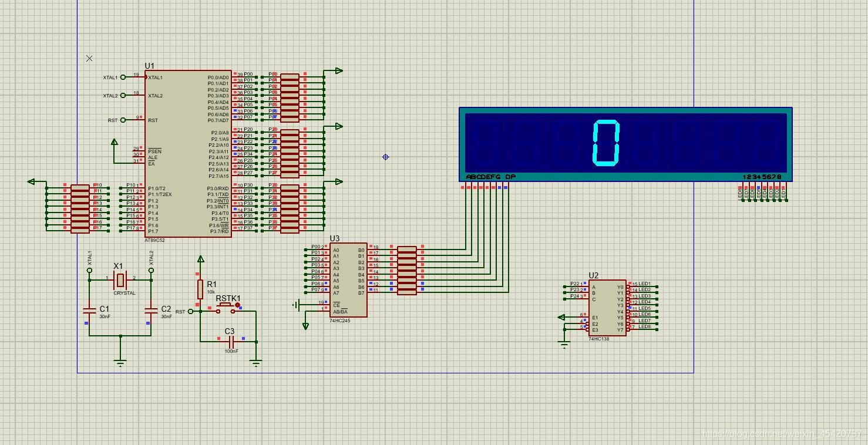Click ground symbol at U3 CE pin
Image resolution: width=868 pixels, height=445 pixels.
tap(296, 305)
